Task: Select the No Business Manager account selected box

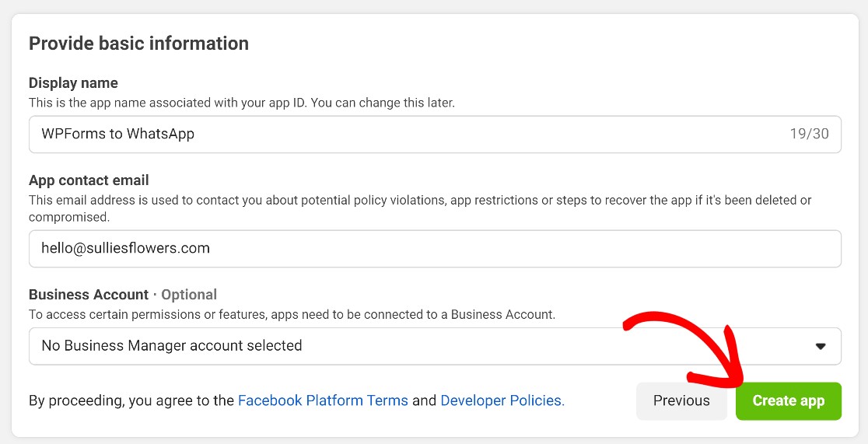Action: [435, 346]
